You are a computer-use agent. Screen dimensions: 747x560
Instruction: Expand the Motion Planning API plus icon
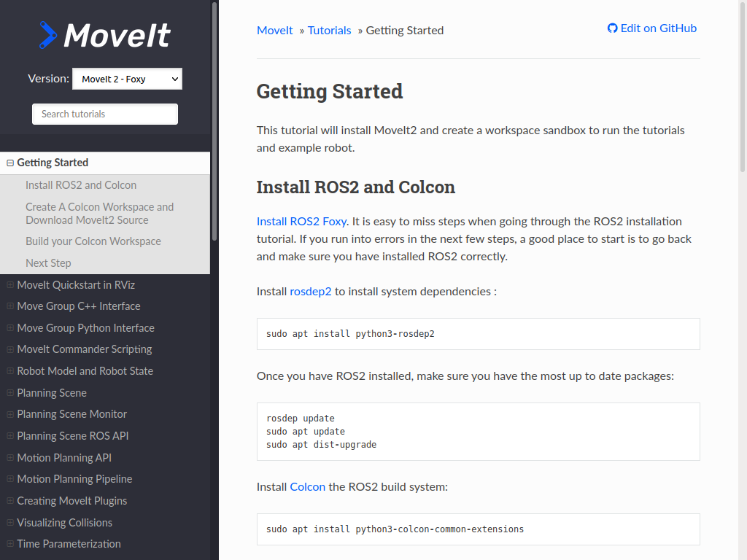[x=10, y=458]
